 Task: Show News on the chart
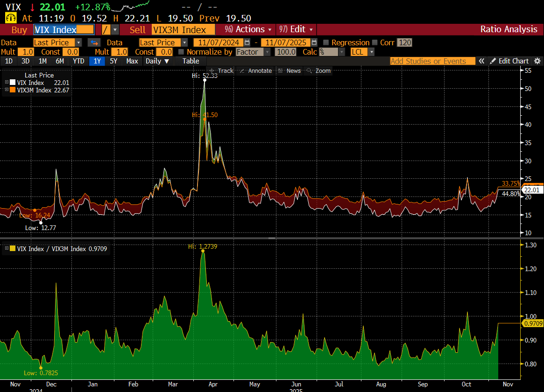point(290,71)
